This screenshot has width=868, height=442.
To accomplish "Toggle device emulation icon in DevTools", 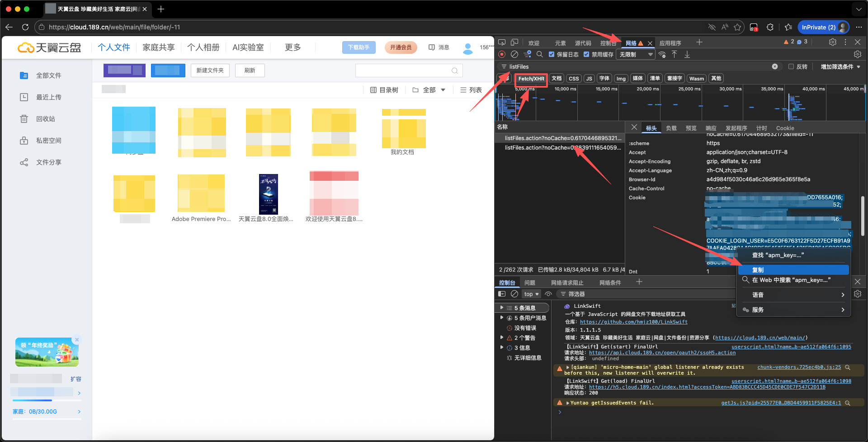I will [514, 42].
